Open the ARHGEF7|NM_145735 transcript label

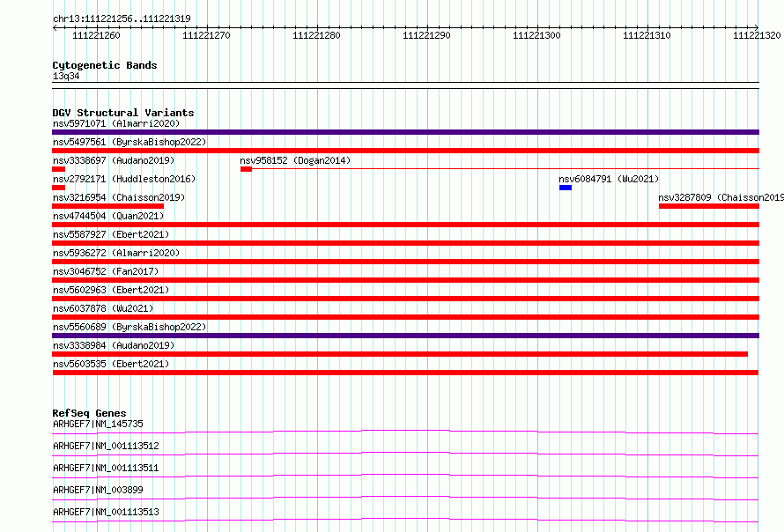98,424
